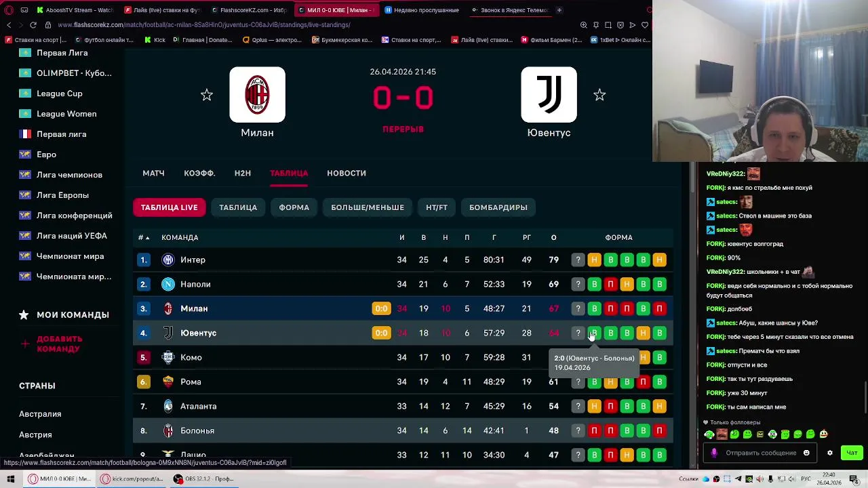Open the Windows notification center icon
This screenshot has height=488, width=868.
[x=855, y=479]
